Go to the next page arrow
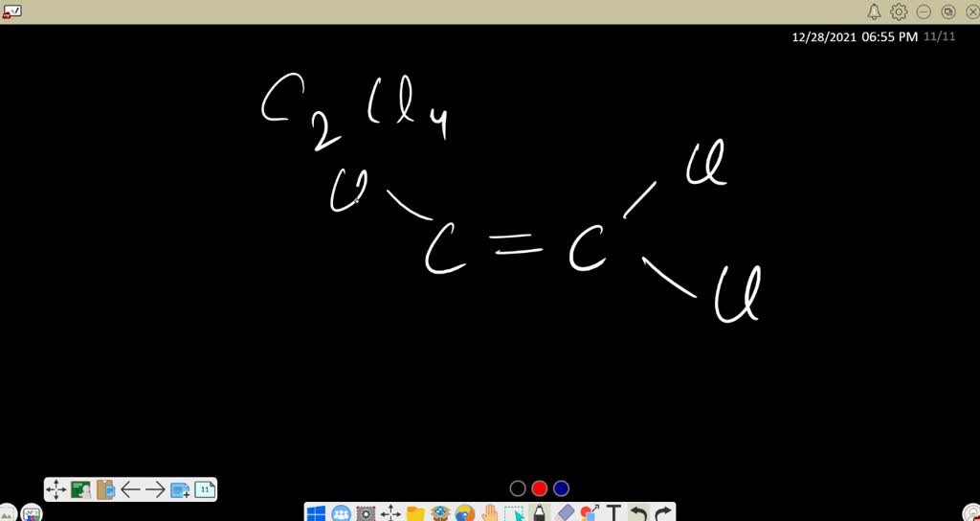The image size is (980, 521). [x=155, y=489]
